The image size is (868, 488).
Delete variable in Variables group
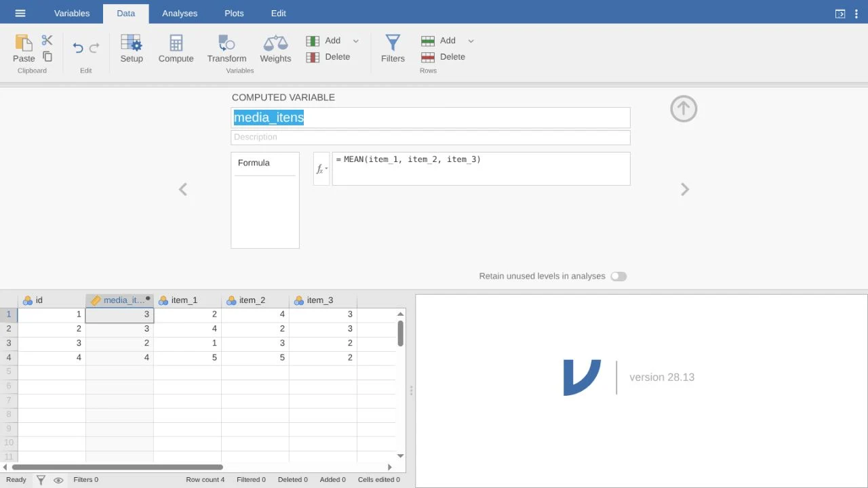tap(328, 57)
